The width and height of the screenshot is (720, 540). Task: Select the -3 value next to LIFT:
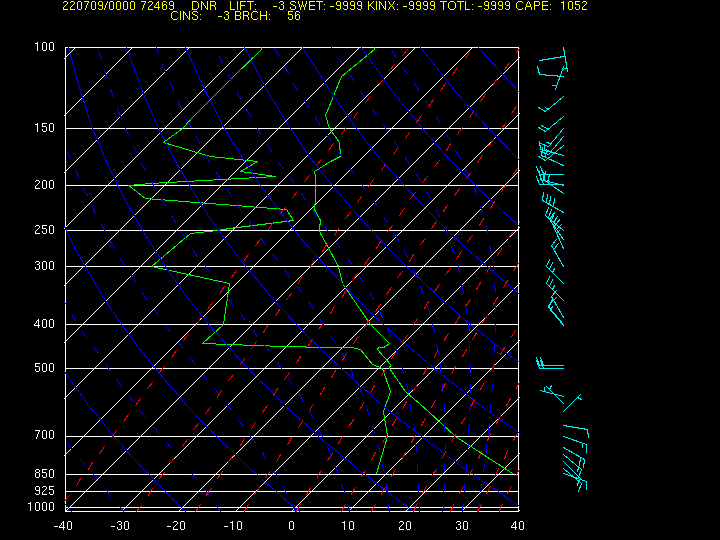tap(278, 6)
